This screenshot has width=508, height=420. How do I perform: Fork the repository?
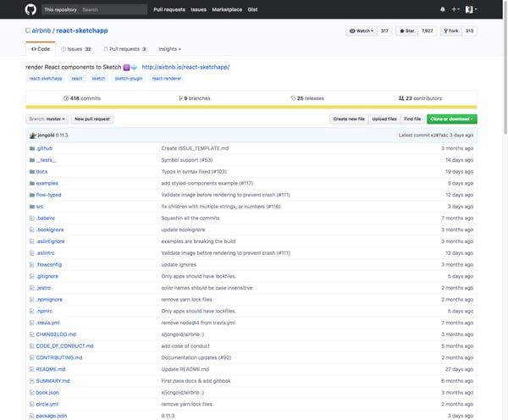(451, 30)
